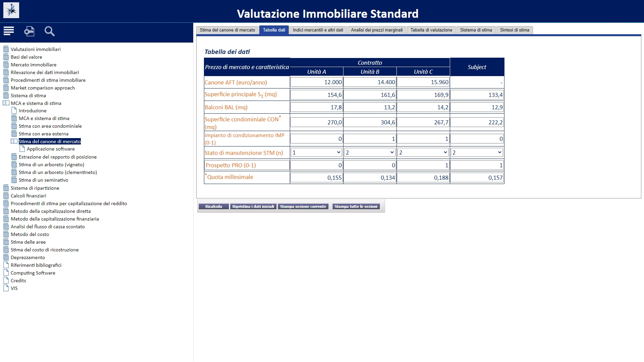Click the document icon next to Credits
The height and width of the screenshot is (362, 644).
tap(6, 281)
